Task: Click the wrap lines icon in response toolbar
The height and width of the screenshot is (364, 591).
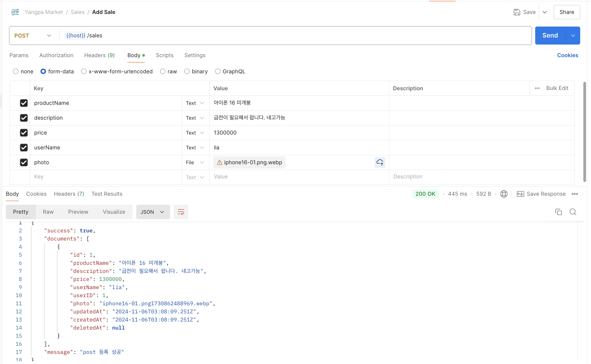Action: tap(181, 212)
